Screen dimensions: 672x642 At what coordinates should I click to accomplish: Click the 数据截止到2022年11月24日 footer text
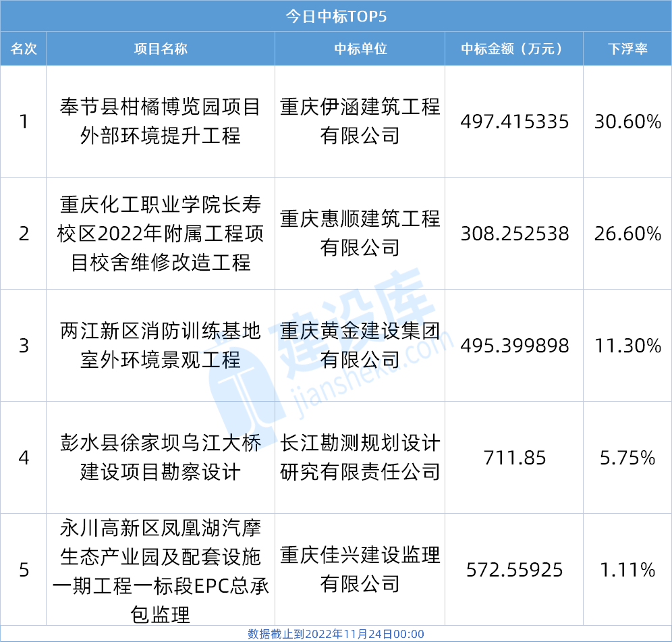pos(335,634)
